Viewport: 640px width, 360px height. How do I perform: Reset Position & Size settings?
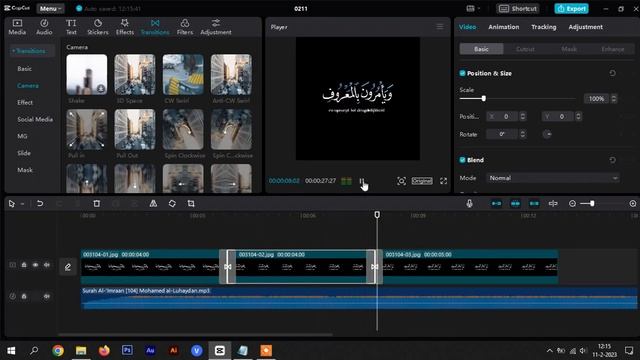(612, 73)
